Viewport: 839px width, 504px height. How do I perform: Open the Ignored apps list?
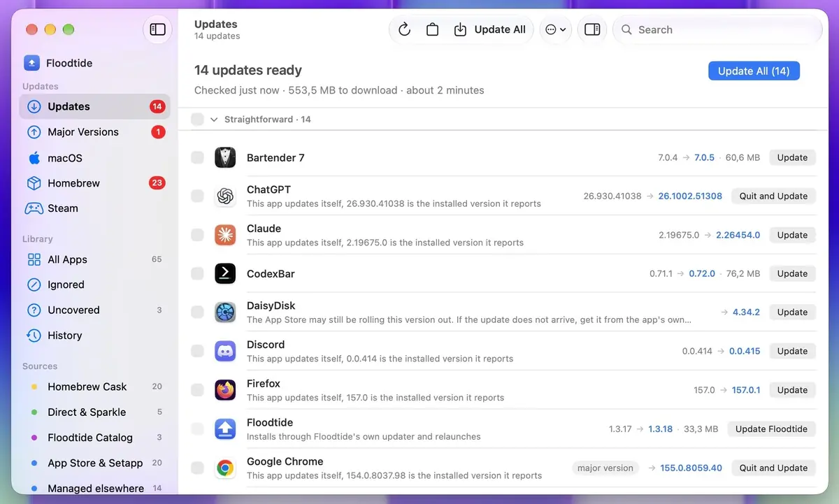[95, 285]
